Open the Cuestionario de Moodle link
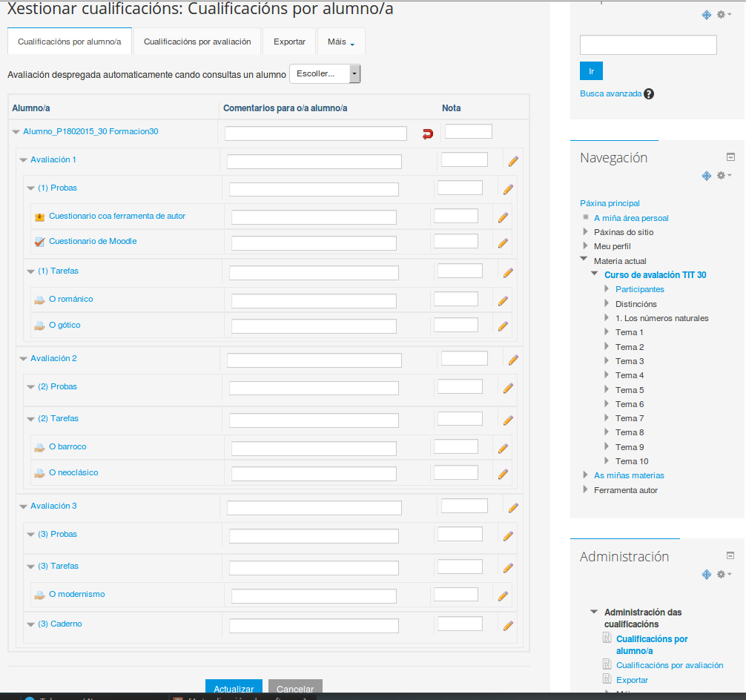The width and height of the screenshot is (746, 700). click(93, 242)
